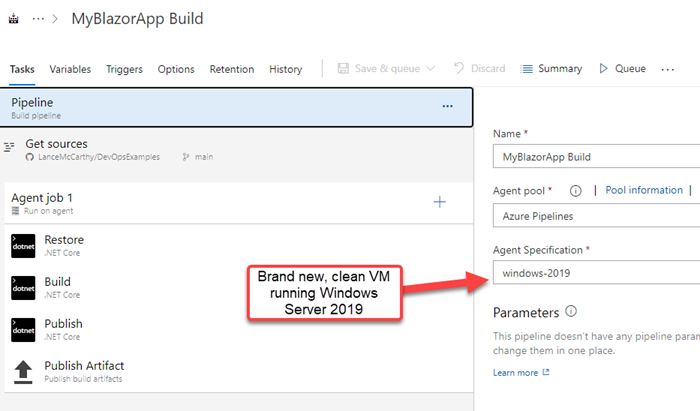Open the Agent pool dropdown
700x411 pixels.
click(595, 214)
